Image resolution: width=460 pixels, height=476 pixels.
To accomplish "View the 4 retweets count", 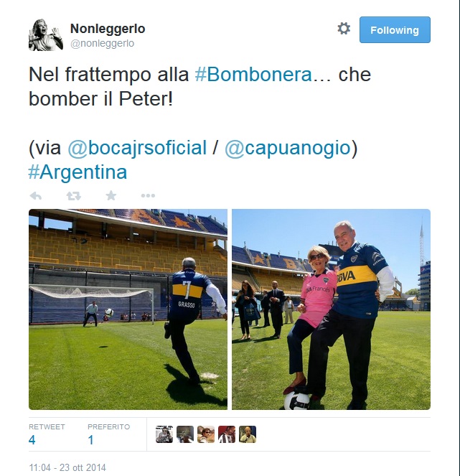I will [32, 440].
